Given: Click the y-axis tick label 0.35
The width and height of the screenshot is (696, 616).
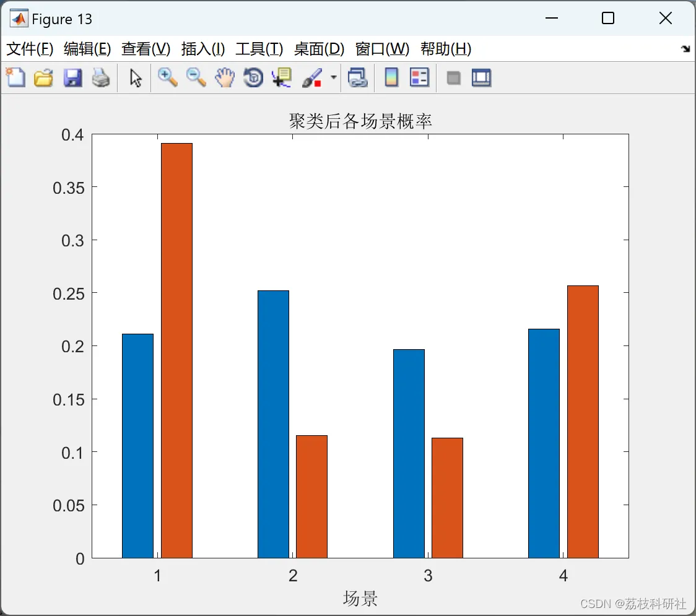Looking at the screenshot, I should 69,188.
